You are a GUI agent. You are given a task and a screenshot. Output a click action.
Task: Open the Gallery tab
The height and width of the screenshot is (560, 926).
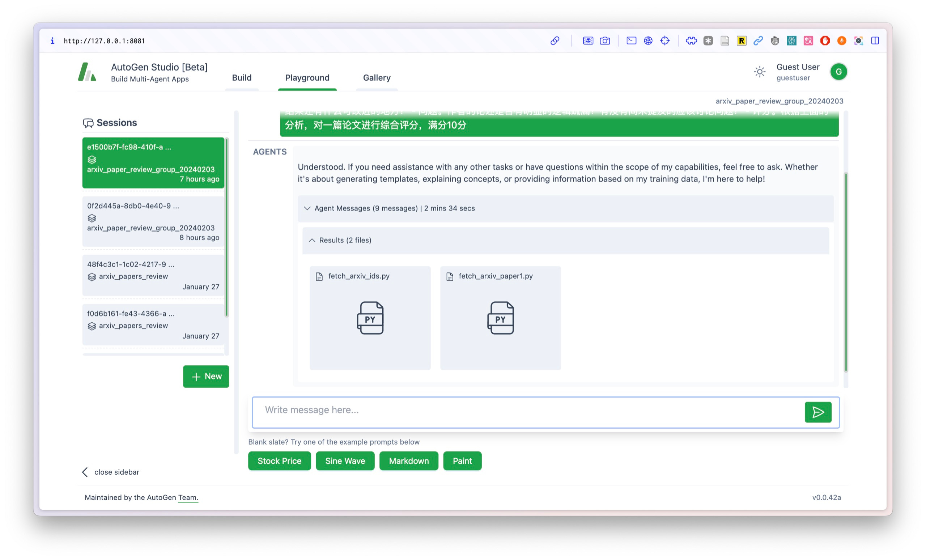377,78
